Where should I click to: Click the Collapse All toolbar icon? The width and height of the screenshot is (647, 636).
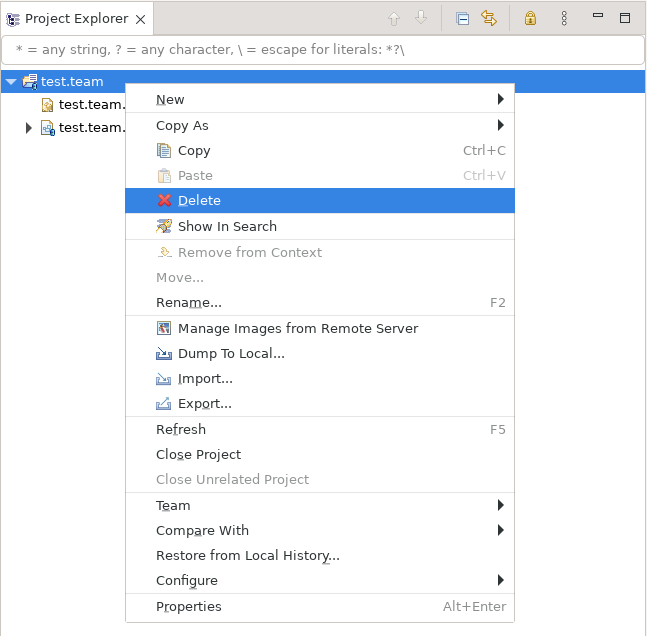coord(462,19)
